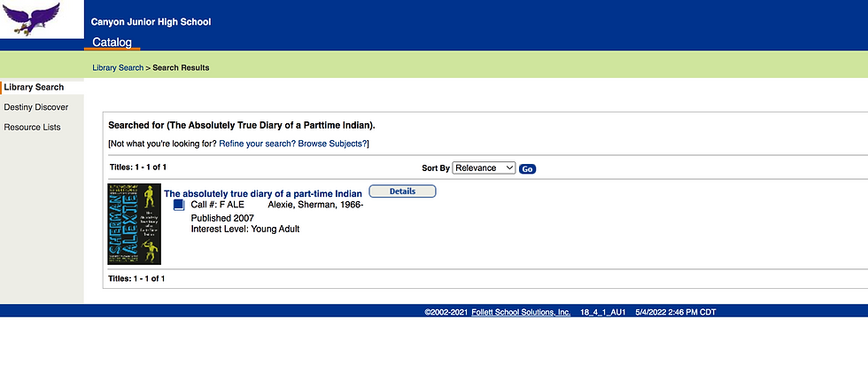Click Interest Level: Young Adult text
This screenshot has width=868, height=366.
coord(245,229)
